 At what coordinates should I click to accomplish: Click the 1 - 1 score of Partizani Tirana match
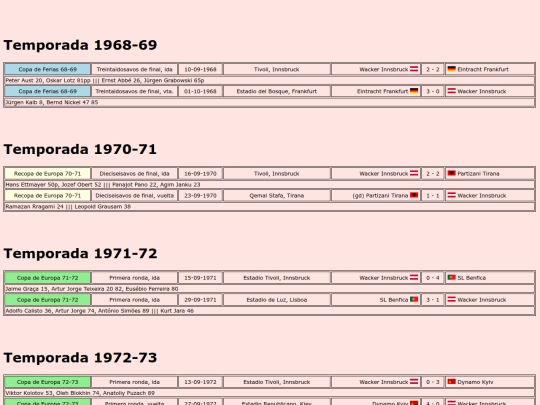433,196
